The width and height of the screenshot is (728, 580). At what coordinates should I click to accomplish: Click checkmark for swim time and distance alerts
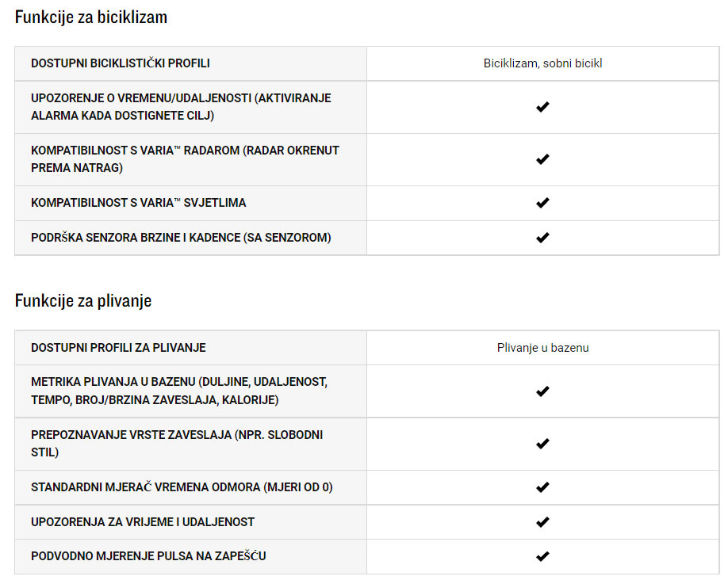(542, 522)
